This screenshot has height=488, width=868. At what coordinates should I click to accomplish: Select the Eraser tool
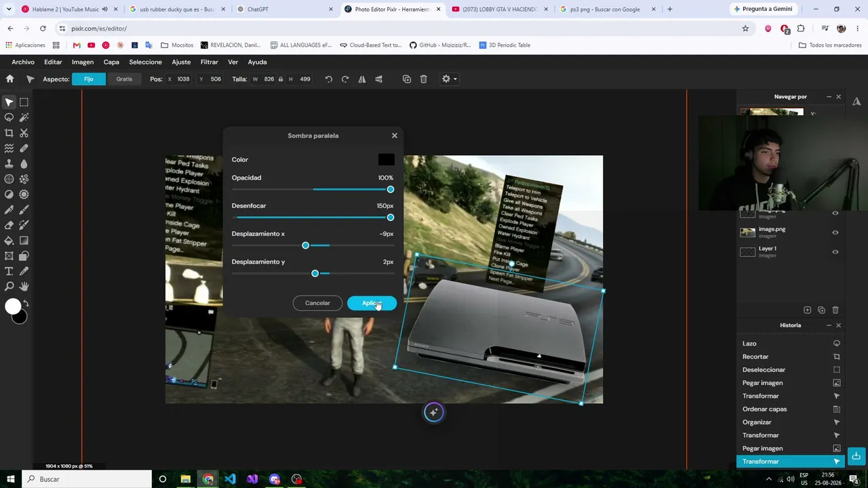pos(9,225)
